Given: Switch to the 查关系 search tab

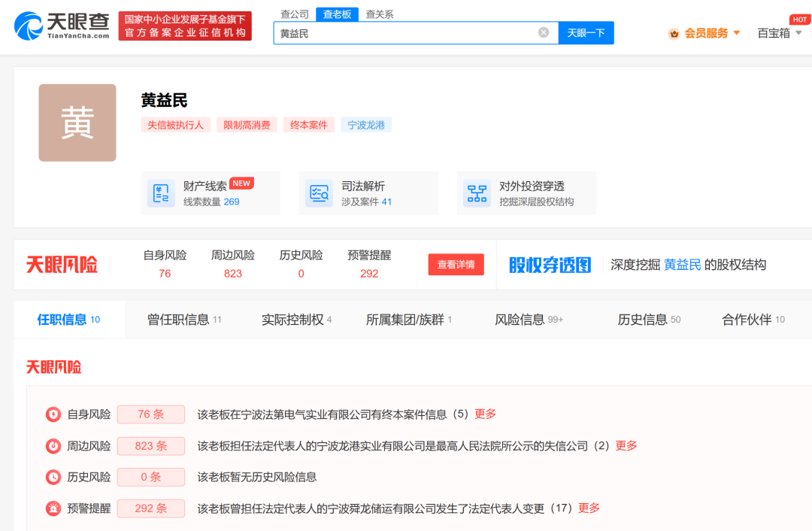Looking at the screenshot, I should [x=379, y=14].
